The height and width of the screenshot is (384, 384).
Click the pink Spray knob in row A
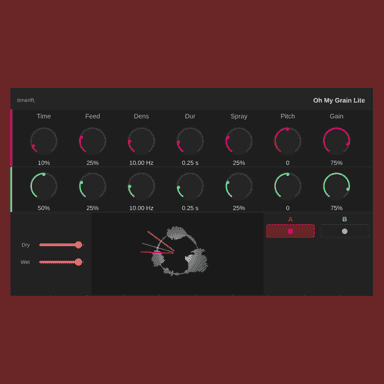pyautogui.click(x=239, y=141)
